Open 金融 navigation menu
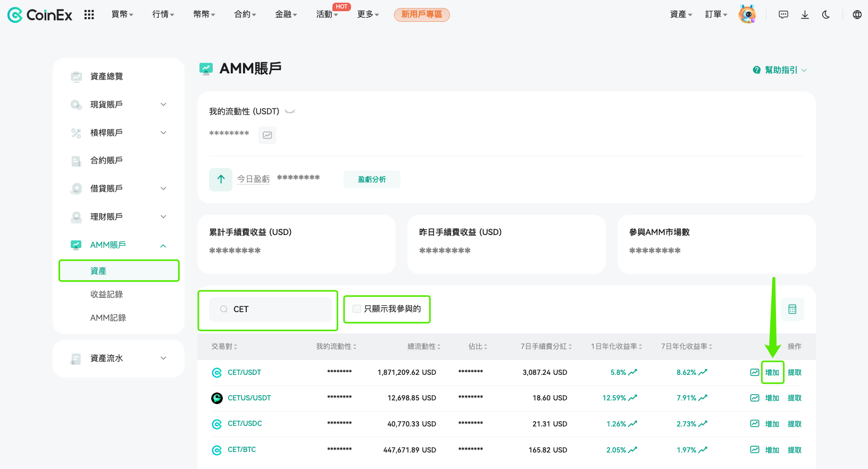The image size is (868, 469). 286,14
